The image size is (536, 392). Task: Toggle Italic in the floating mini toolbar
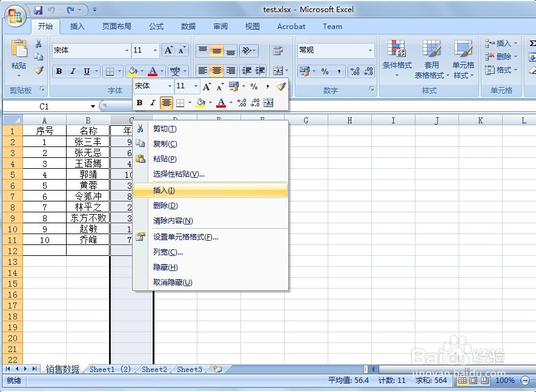tap(153, 102)
